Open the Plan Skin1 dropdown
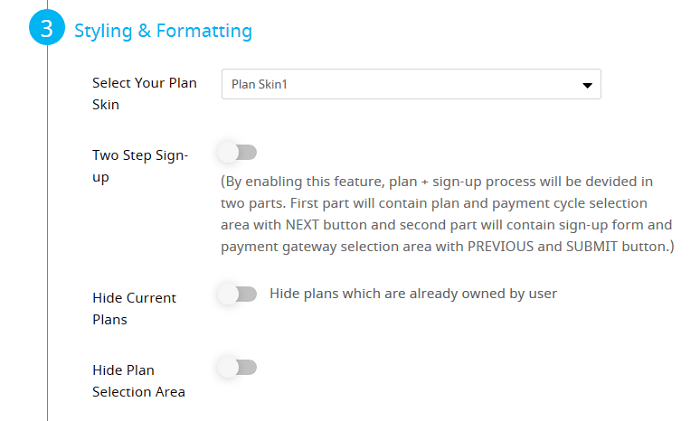 coord(411,84)
